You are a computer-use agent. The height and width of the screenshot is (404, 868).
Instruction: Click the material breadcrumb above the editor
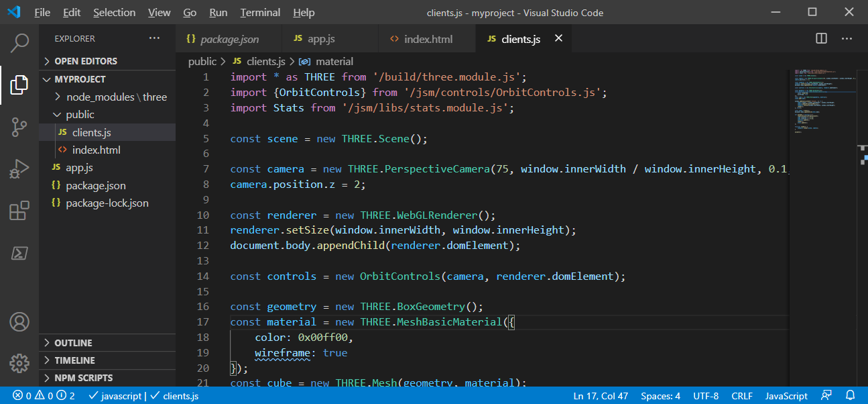pos(334,61)
